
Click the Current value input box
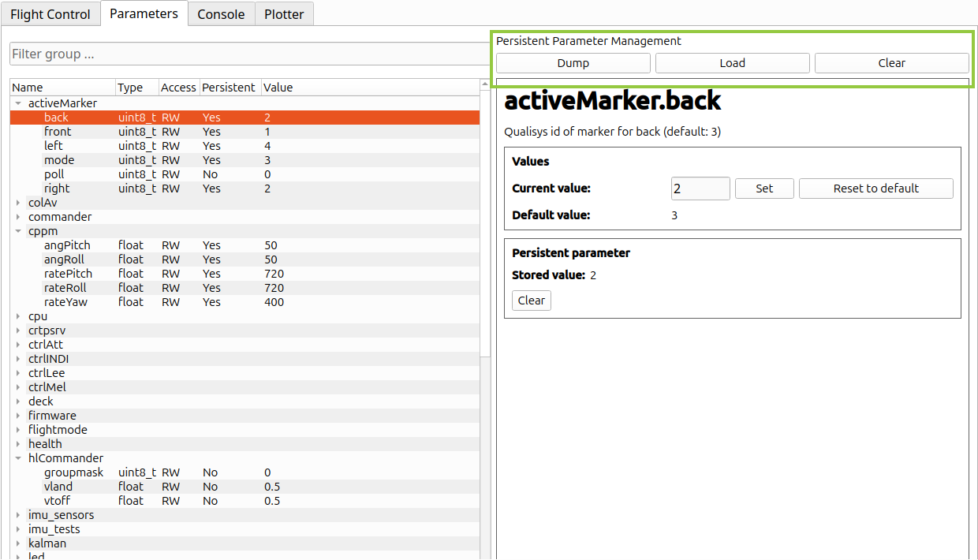pyautogui.click(x=700, y=189)
